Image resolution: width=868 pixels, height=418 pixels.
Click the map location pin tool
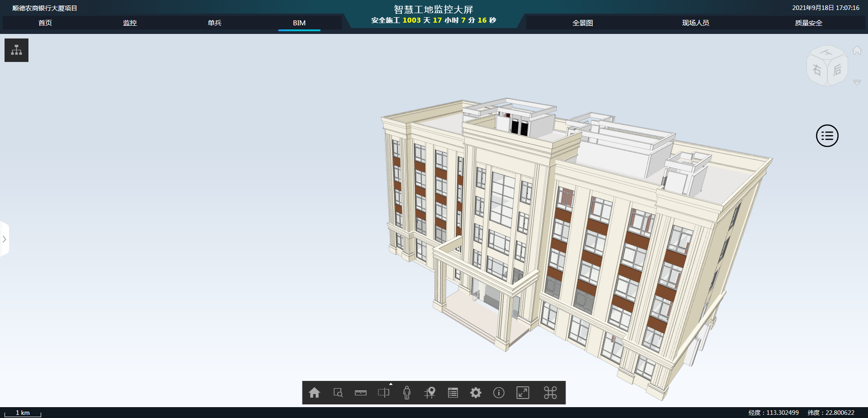[430, 393]
